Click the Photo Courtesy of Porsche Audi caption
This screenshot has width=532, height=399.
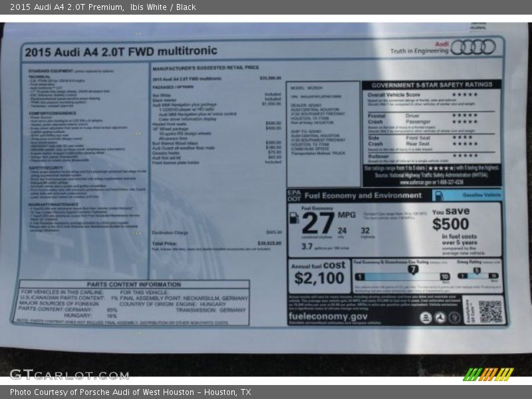(x=130, y=392)
